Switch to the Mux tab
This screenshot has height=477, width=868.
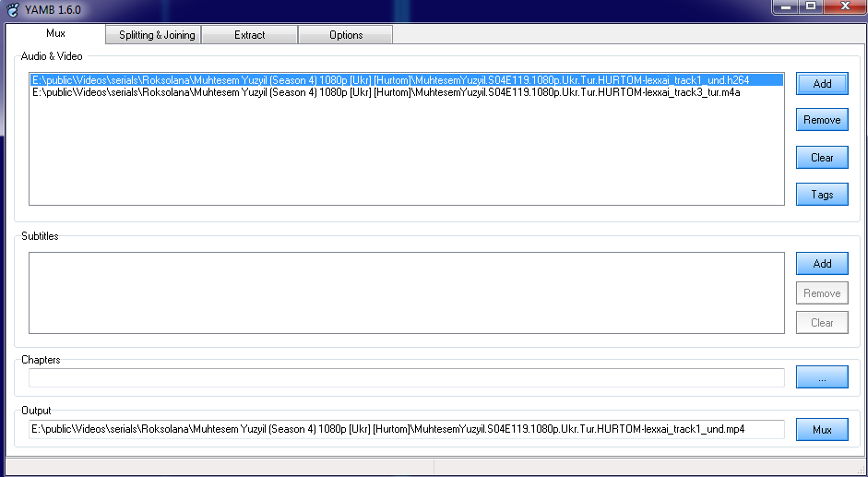point(55,33)
